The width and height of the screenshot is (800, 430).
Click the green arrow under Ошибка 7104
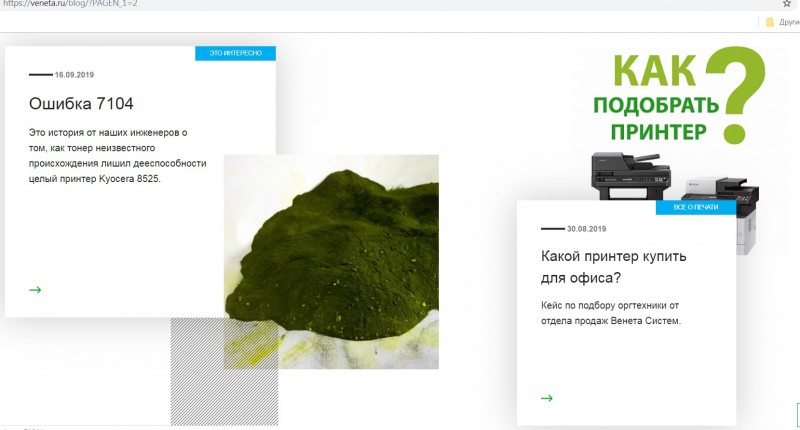click(x=35, y=290)
